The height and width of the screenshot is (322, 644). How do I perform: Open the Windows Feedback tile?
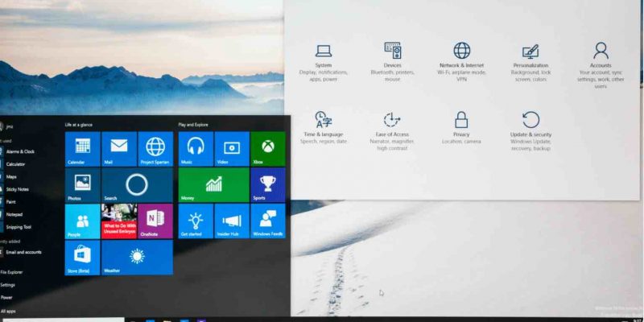pos(268,221)
